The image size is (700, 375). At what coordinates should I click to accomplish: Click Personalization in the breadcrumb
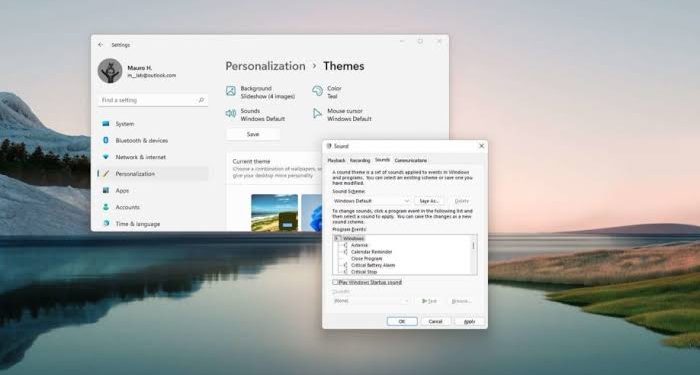pyautogui.click(x=265, y=66)
